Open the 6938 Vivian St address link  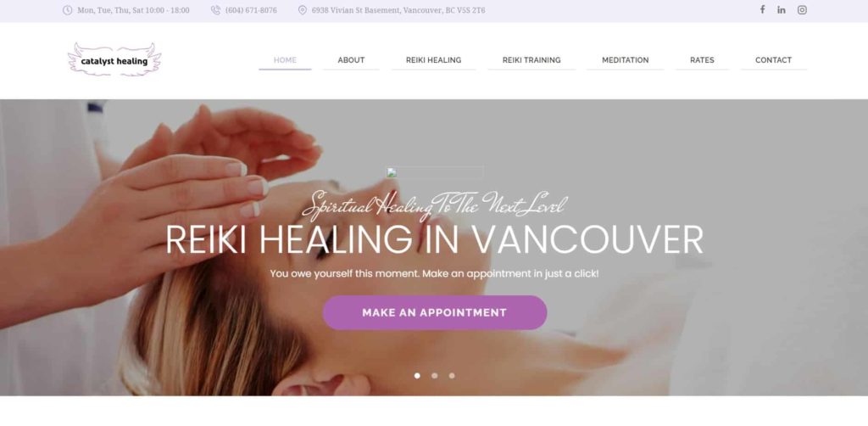(x=398, y=10)
